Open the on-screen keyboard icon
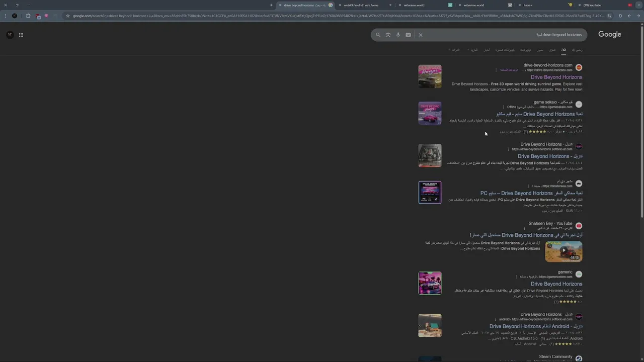Screen dimensions: 644x362 [408, 35]
